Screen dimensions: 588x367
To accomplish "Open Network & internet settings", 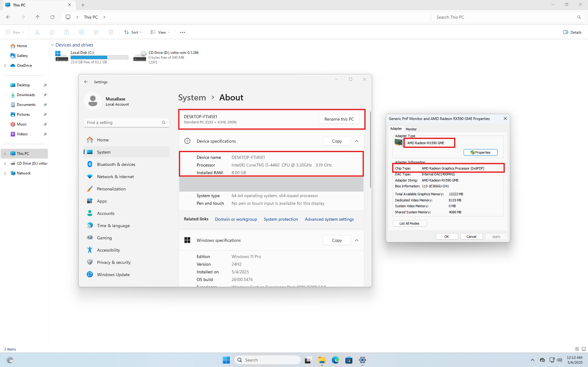I will pyautogui.click(x=127, y=177).
